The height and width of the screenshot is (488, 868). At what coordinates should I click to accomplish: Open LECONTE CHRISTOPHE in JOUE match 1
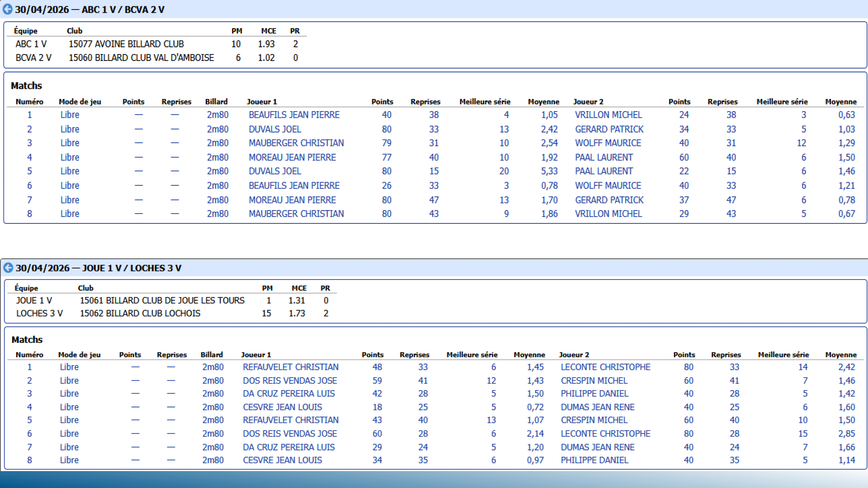(x=605, y=367)
